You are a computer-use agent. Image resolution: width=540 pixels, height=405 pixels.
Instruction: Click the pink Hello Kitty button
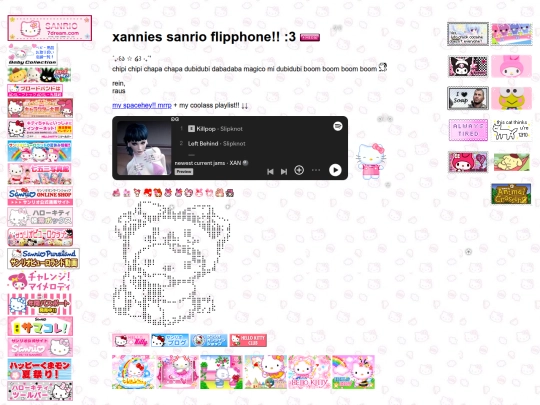131,340
